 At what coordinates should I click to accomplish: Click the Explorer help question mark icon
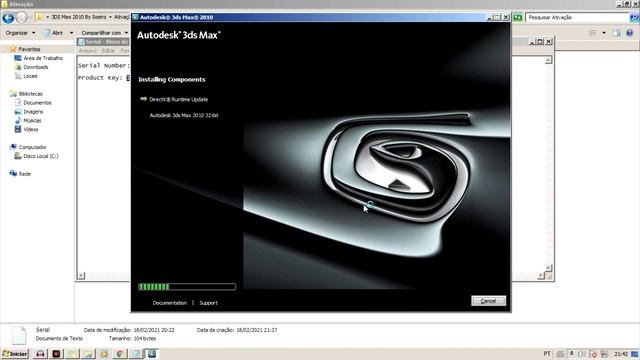pos(629,33)
